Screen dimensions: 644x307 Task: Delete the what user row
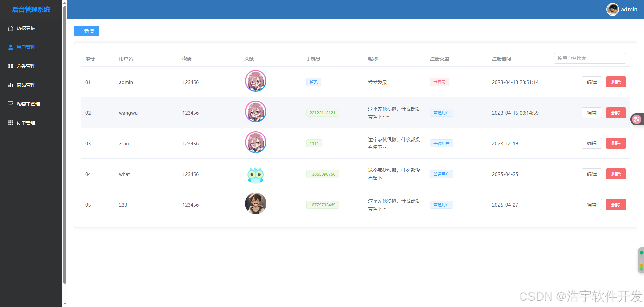click(616, 174)
